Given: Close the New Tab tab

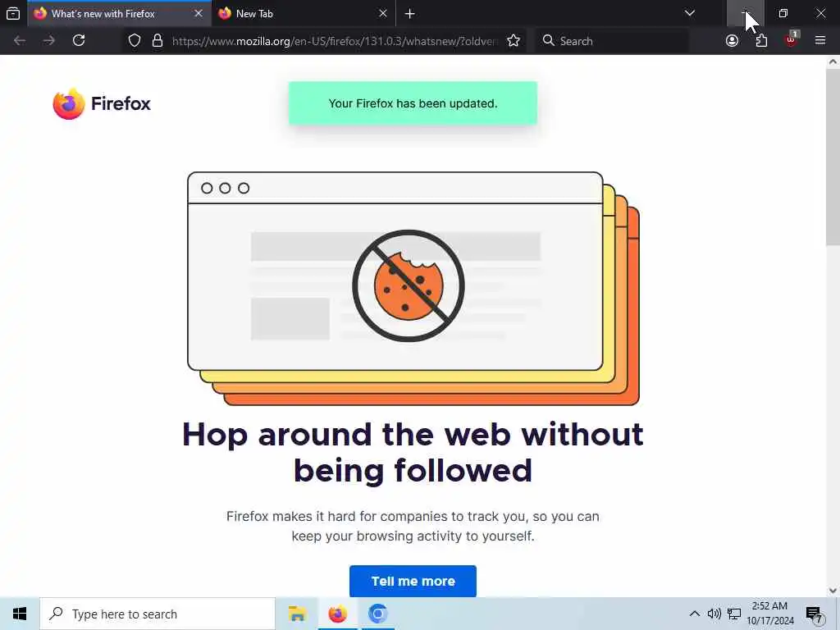Looking at the screenshot, I should coord(382,13).
